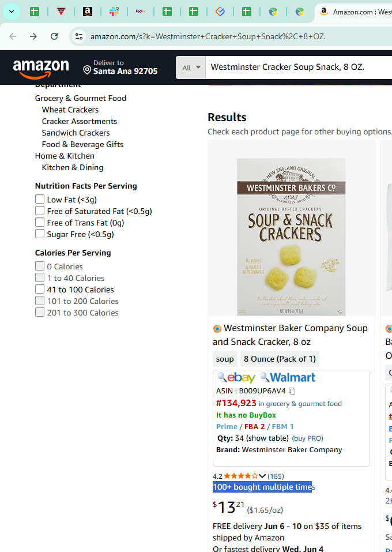The height and width of the screenshot is (552, 392).
Task: Tick the 41 to 100 Calories checkbox
Action: pyautogui.click(x=40, y=290)
